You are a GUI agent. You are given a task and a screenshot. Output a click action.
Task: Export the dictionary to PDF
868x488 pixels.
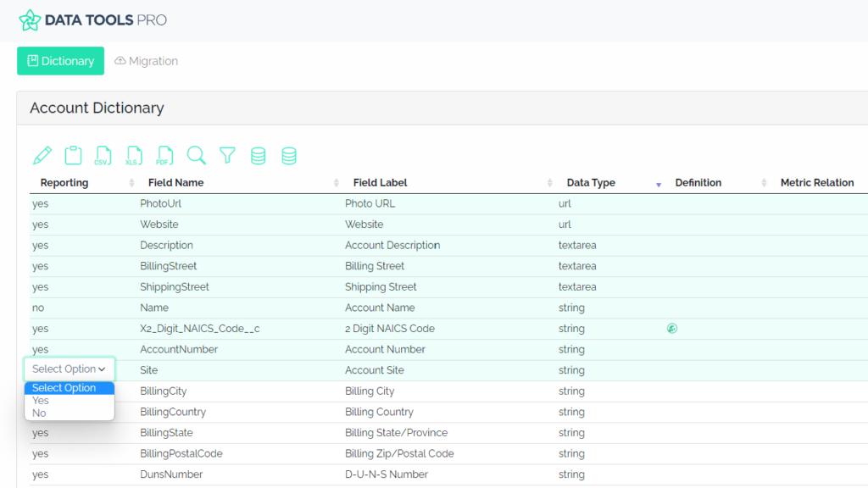coord(164,155)
